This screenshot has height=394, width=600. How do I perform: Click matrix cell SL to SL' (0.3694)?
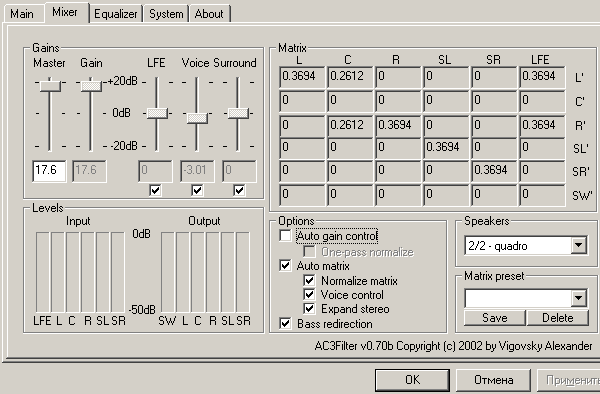pyautogui.click(x=446, y=149)
